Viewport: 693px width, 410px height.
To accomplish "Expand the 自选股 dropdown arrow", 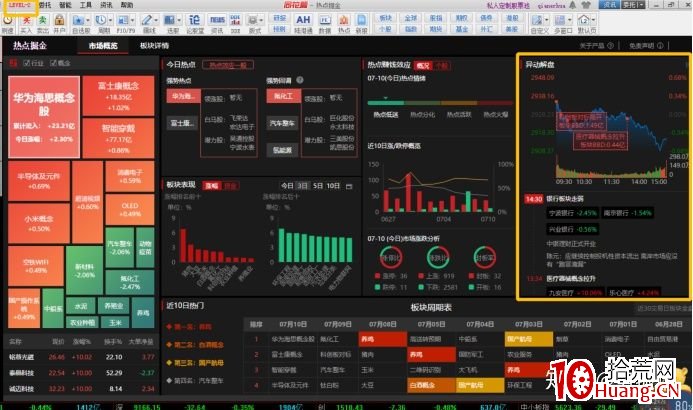I will click(x=88, y=20).
